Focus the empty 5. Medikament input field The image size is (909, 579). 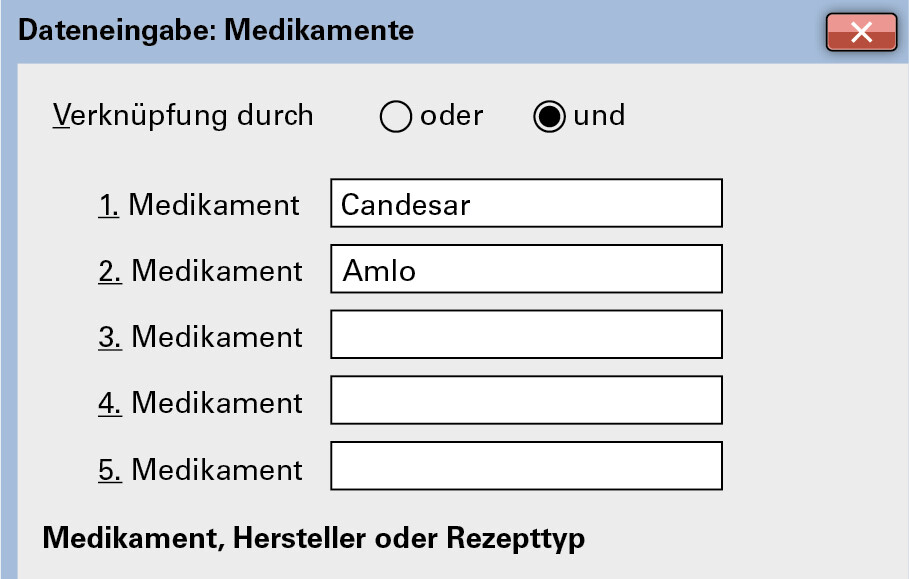[526, 467]
